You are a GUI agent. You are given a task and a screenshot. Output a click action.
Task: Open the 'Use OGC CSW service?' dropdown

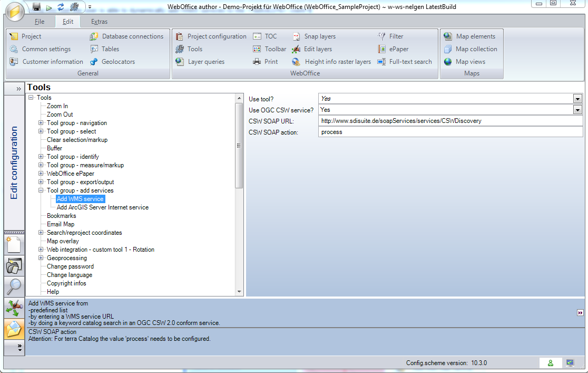[577, 110]
